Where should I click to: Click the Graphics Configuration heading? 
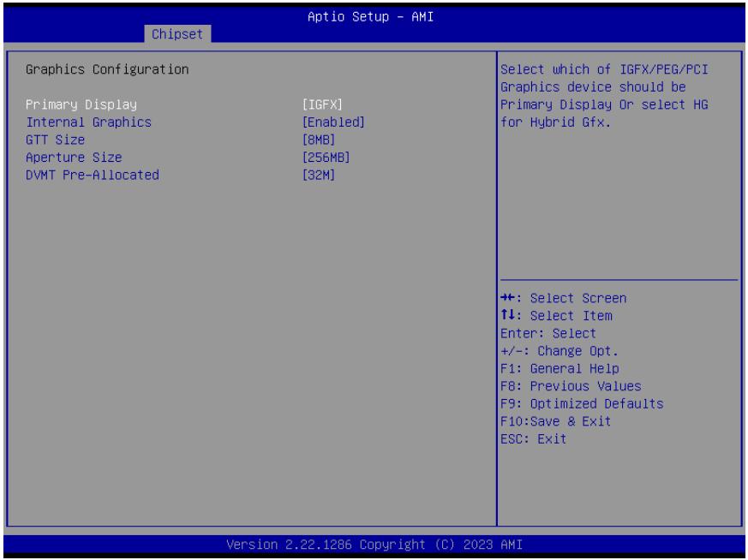point(107,69)
